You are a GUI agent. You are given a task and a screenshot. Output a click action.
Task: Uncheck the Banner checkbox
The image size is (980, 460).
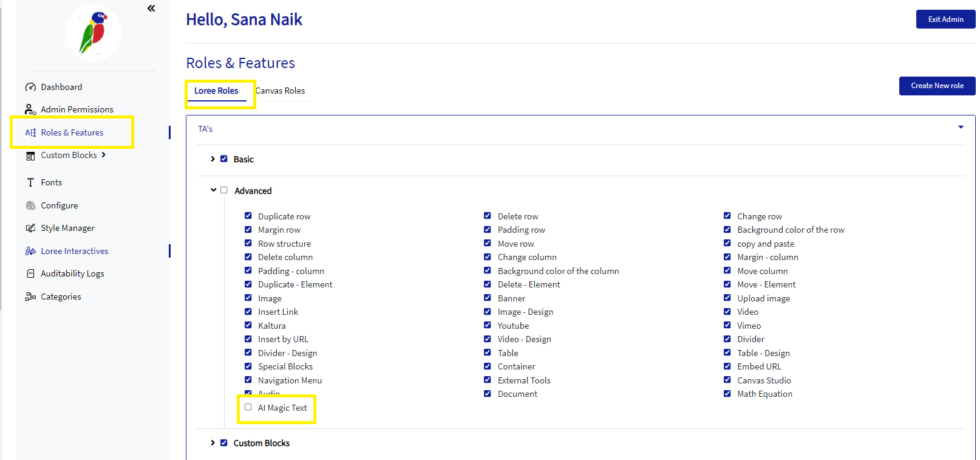488,298
